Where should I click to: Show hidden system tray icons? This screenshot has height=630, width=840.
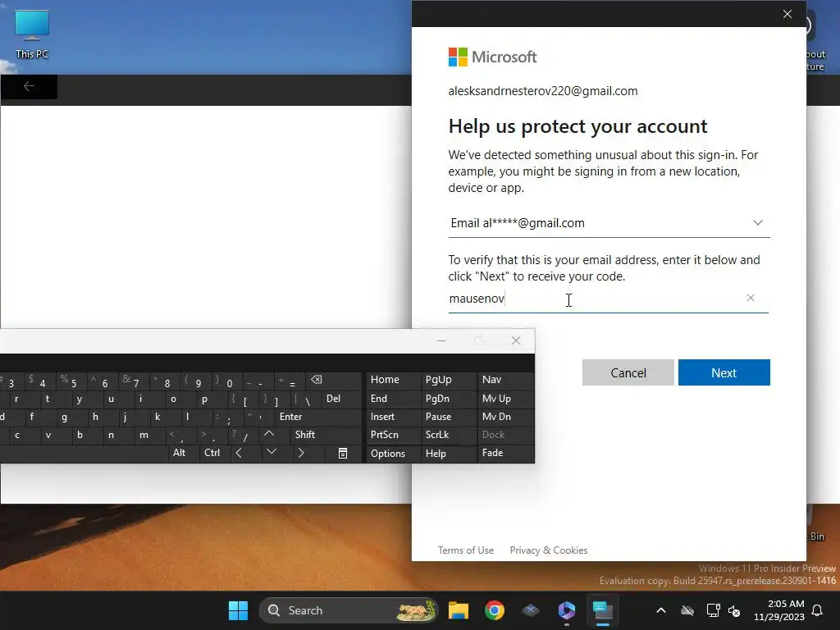[x=661, y=610]
